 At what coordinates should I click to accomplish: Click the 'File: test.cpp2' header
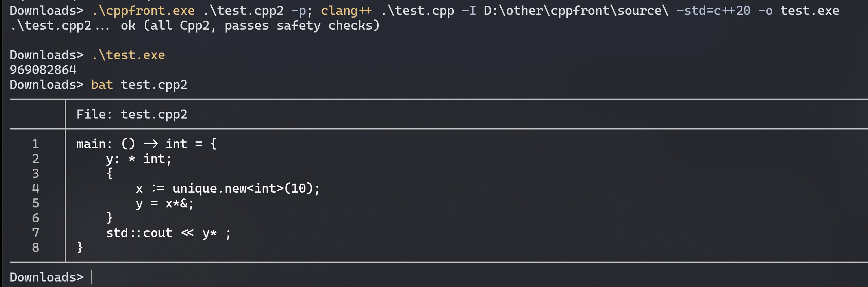(x=132, y=114)
